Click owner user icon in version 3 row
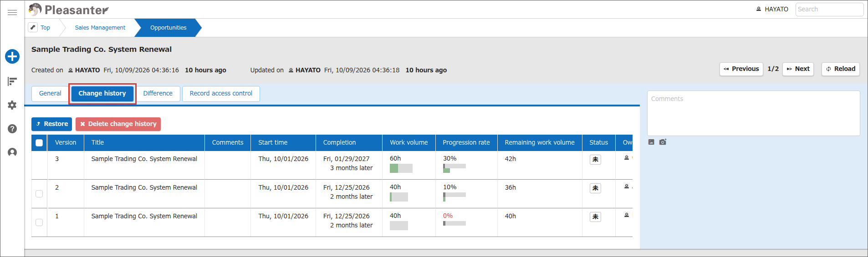The width and height of the screenshot is (868, 257). pyautogui.click(x=627, y=158)
